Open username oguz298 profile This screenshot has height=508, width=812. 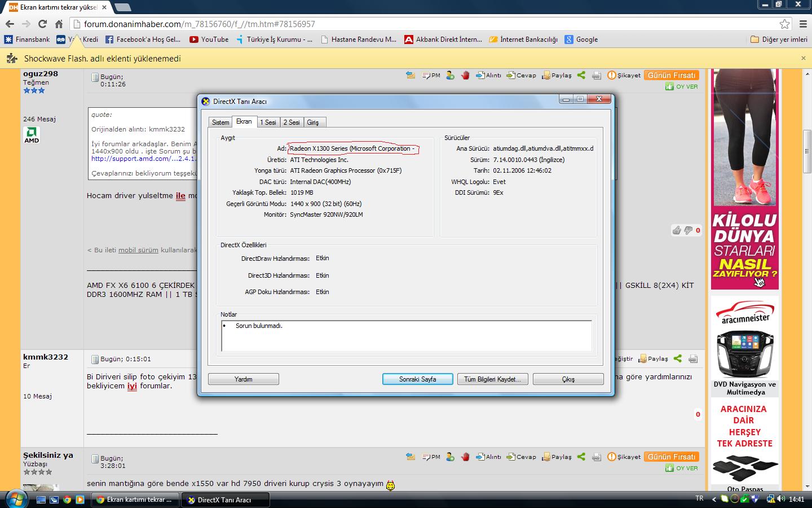point(41,73)
